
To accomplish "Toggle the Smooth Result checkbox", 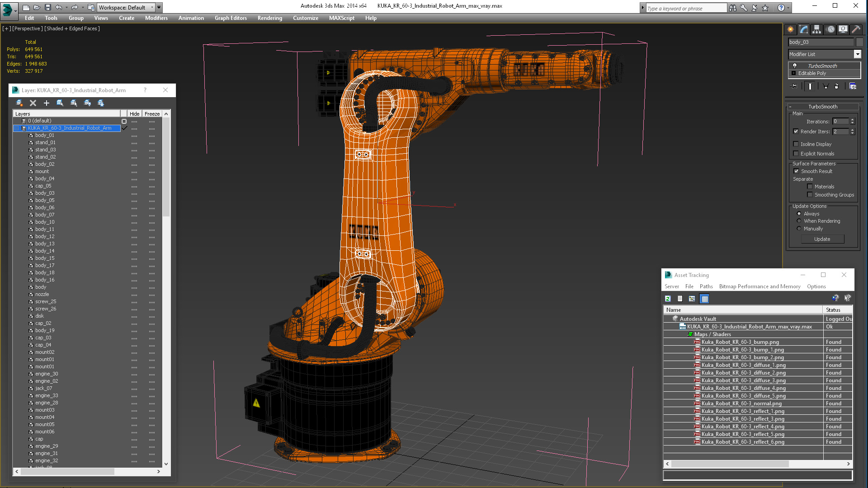I will click(797, 171).
